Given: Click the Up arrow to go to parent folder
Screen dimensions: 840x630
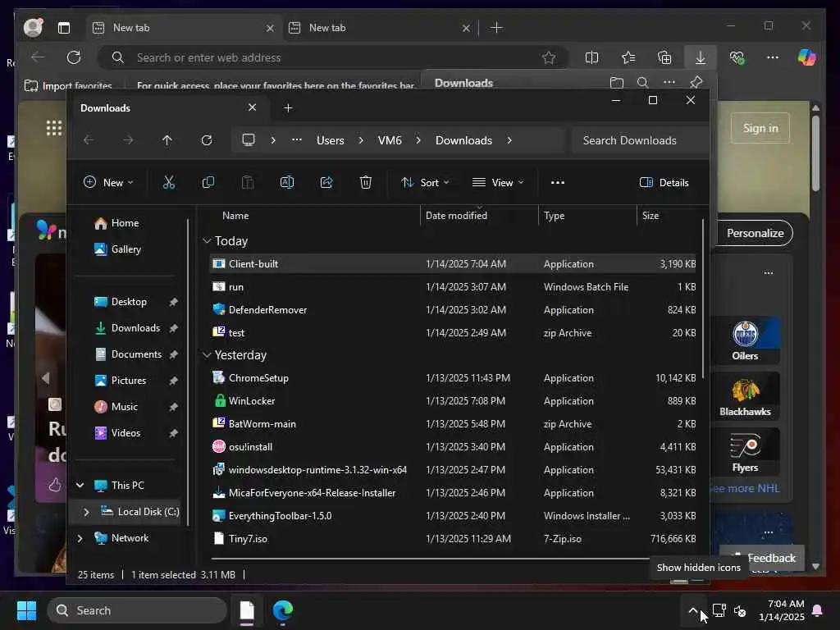Looking at the screenshot, I should [x=167, y=140].
